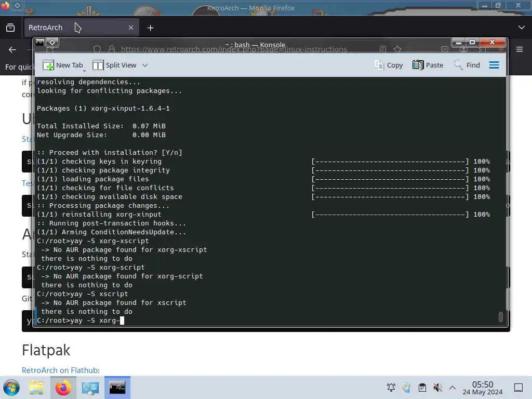532x399 pixels.
Task: Click the terminal prompt line yay -S xorg-
Action: (81, 321)
